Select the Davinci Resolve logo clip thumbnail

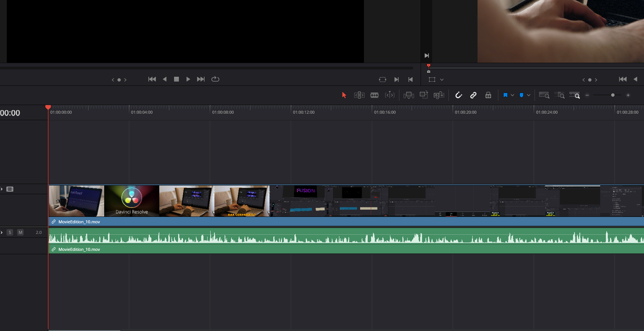pos(132,201)
